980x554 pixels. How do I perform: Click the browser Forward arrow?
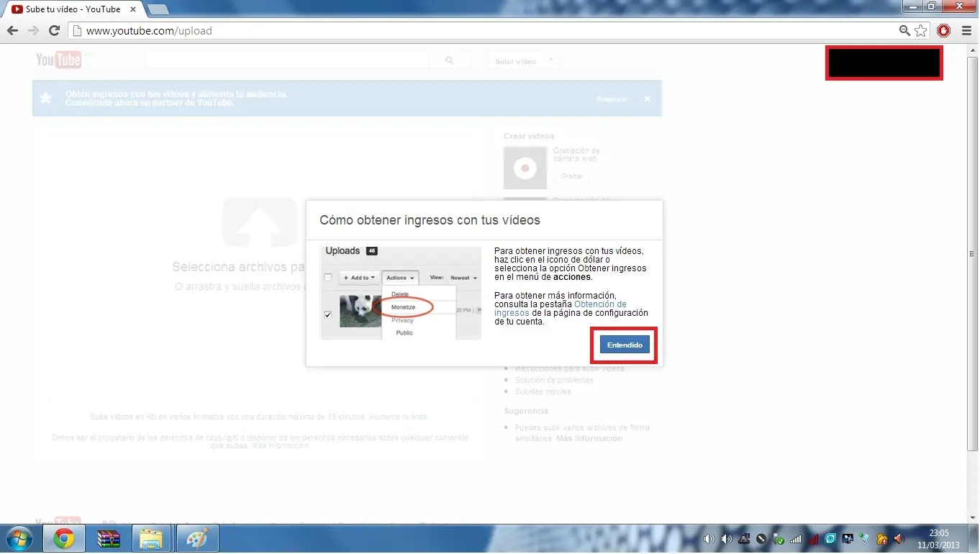(33, 31)
